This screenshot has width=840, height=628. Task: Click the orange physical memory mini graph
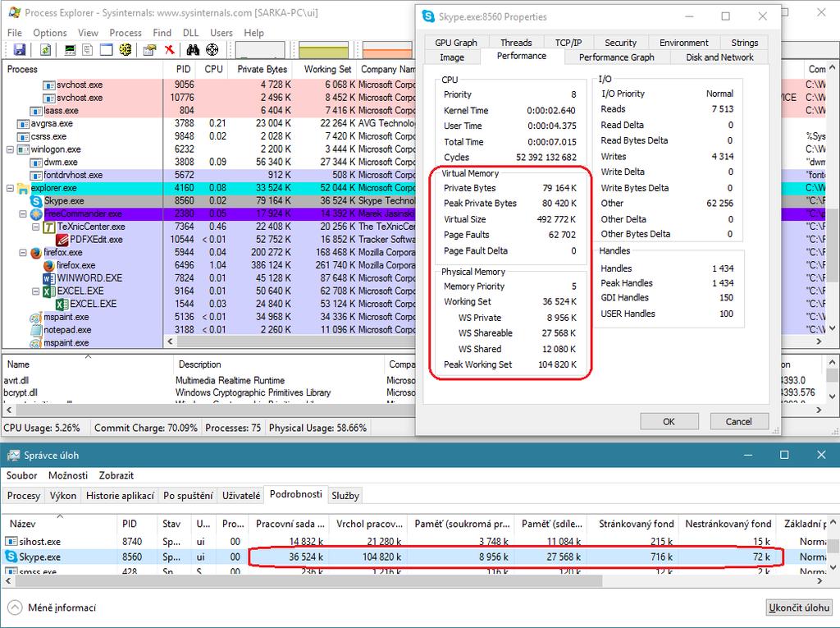[387, 50]
